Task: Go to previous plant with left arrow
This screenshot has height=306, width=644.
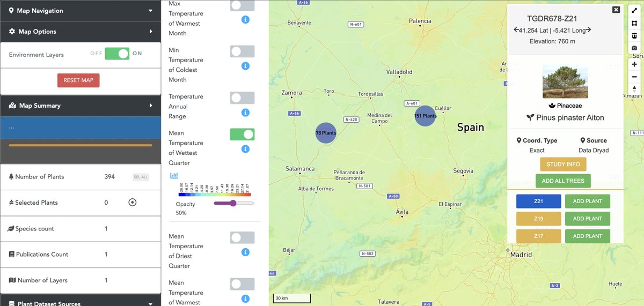Action: [x=516, y=30]
